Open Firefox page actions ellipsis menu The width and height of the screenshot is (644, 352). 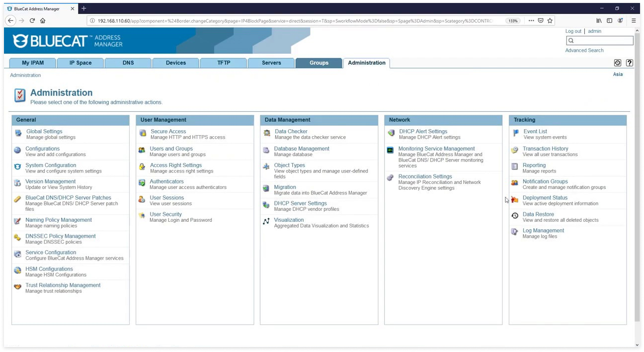[531, 21]
